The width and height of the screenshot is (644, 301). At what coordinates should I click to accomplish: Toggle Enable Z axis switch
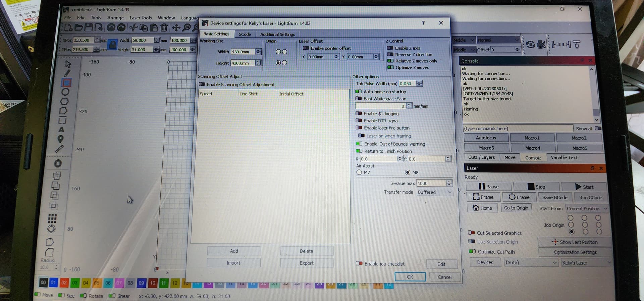click(390, 48)
